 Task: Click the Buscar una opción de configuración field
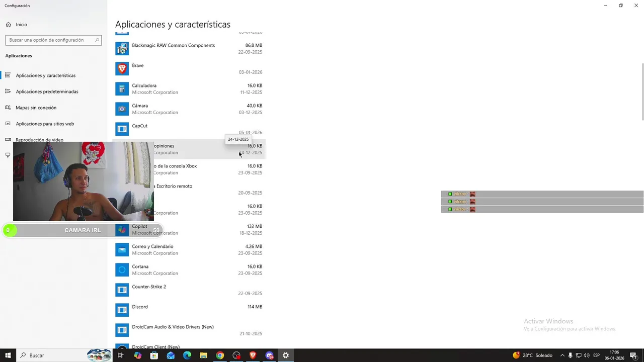pyautogui.click(x=53, y=40)
